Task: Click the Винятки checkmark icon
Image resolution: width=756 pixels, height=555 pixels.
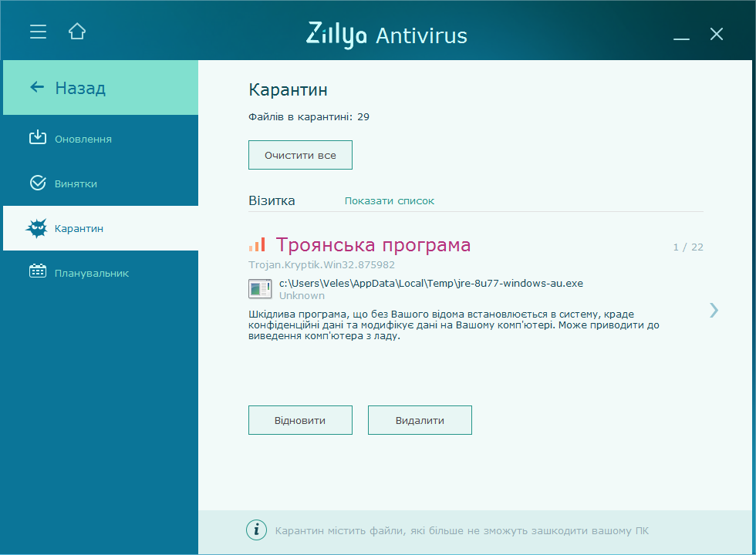Action: [x=36, y=183]
